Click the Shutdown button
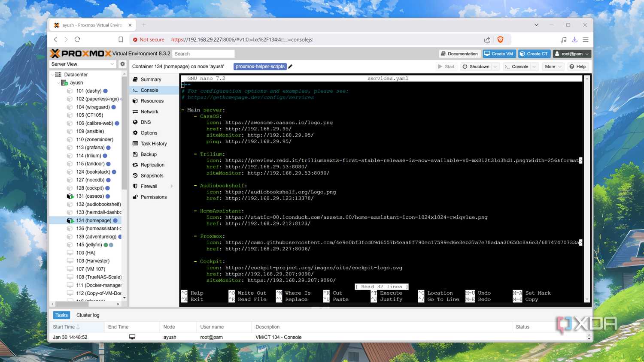The width and height of the screenshot is (644, 362). click(476, 66)
